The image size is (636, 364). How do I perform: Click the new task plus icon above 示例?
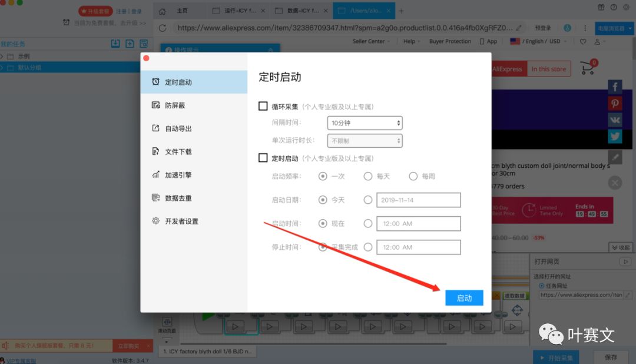click(131, 44)
